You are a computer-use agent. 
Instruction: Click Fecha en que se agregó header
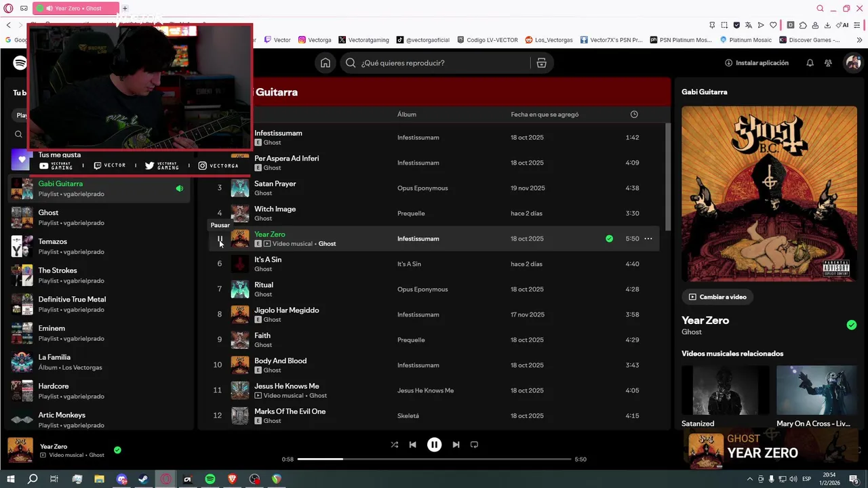[x=545, y=115]
